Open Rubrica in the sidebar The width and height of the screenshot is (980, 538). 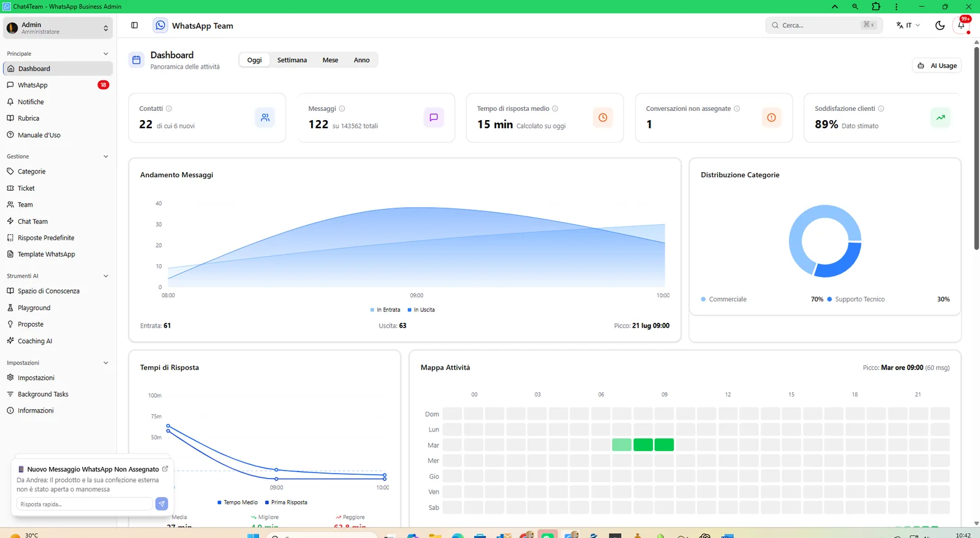58,118
